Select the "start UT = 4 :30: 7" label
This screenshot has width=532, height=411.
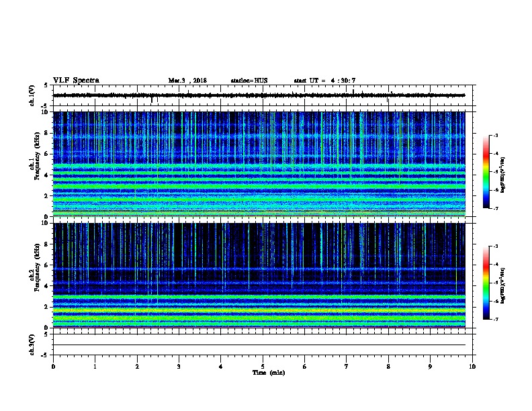[x=324, y=81]
